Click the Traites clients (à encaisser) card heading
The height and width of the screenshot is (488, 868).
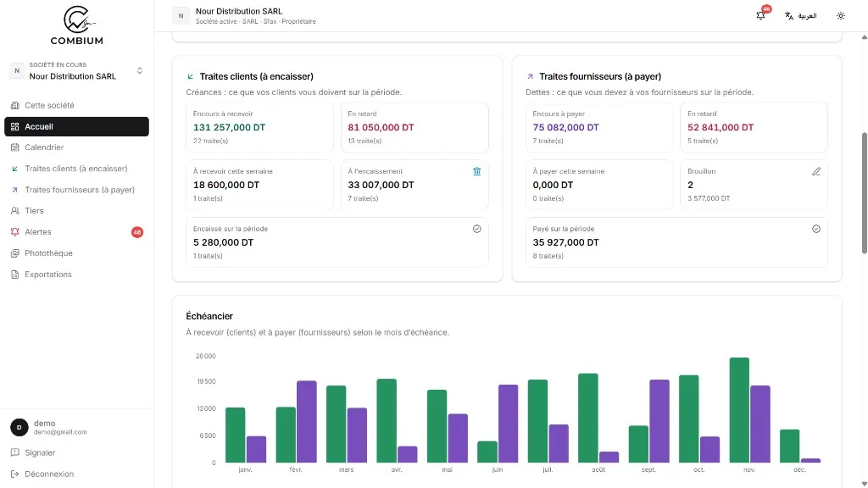(x=256, y=76)
